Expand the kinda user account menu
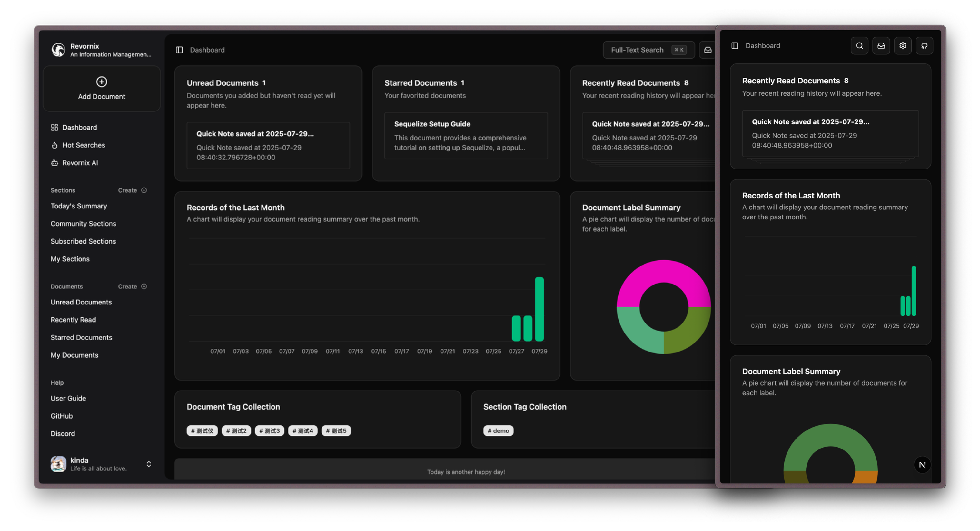The image size is (980, 531). (149, 464)
